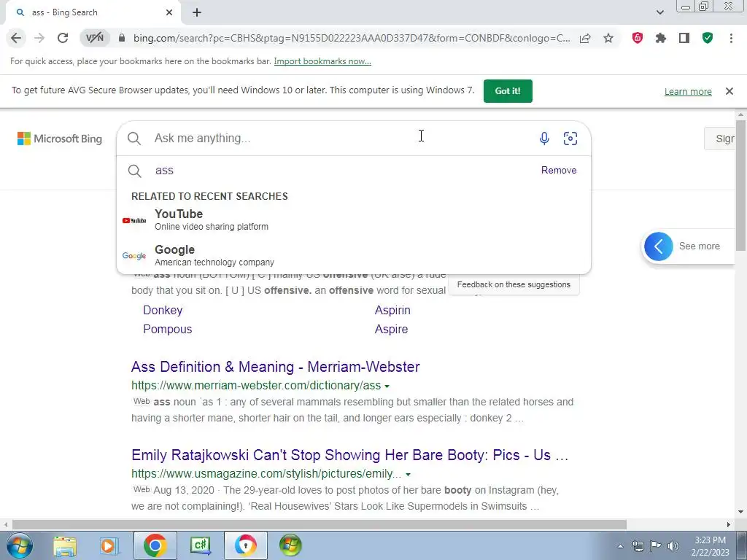Viewport: 747px width, 560px height.
Task: Click the address bar URL
Action: [351, 38]
